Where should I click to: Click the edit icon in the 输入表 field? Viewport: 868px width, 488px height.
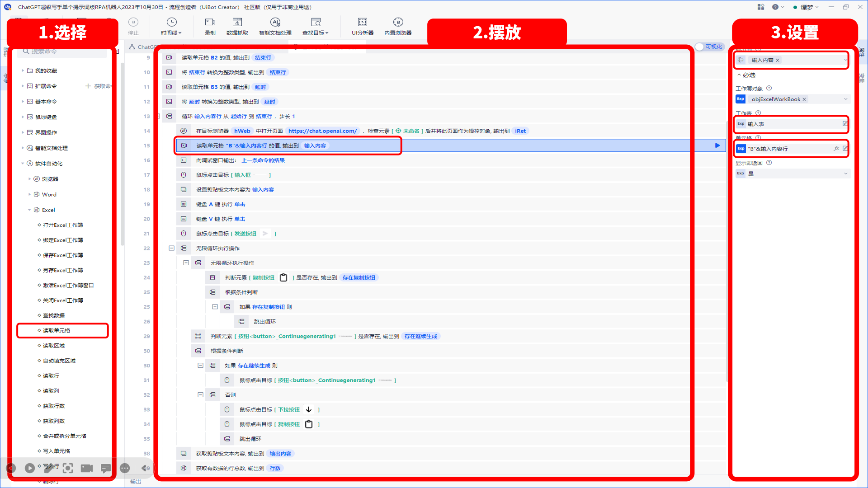pos(845,123)
